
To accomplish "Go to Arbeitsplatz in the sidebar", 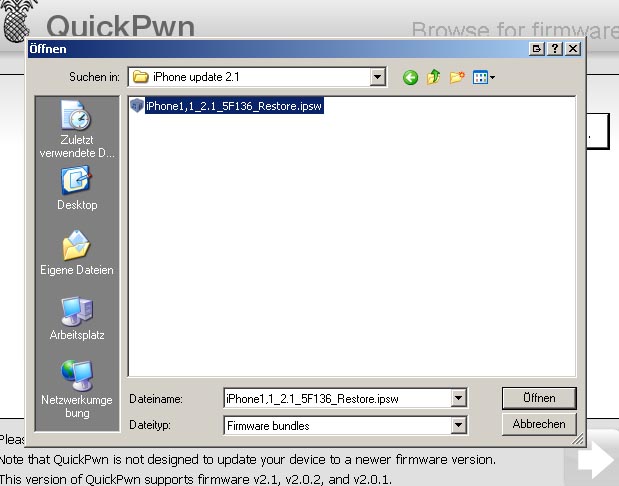I will coord(77,319).
